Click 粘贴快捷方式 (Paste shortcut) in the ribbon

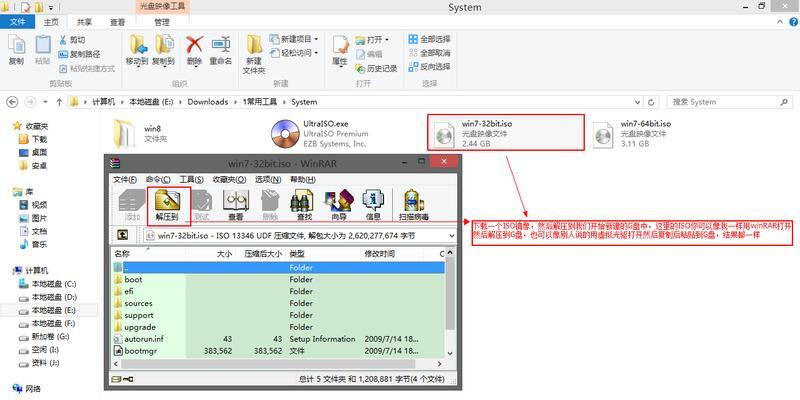tap(87, 68)
